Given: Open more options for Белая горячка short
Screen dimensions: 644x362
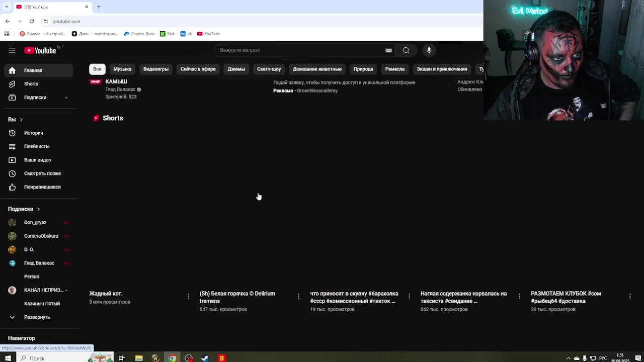Looking at the screenshot, I should pos(298,296).
